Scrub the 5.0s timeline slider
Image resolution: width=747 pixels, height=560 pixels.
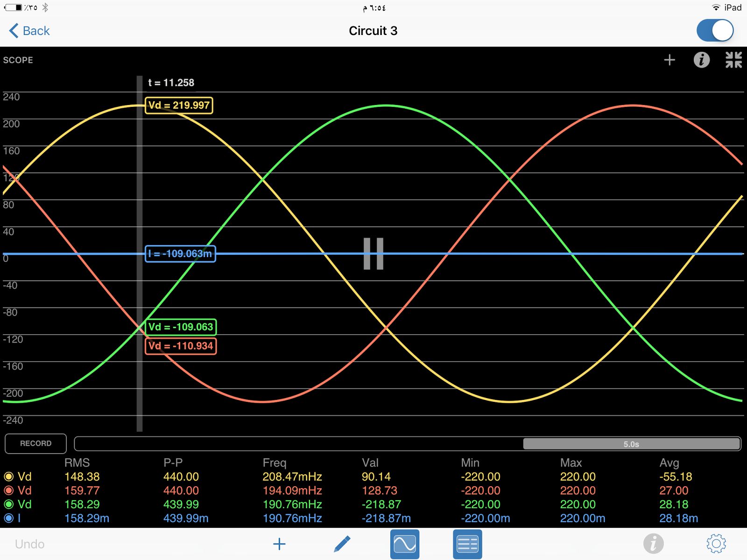click(631, 443)
